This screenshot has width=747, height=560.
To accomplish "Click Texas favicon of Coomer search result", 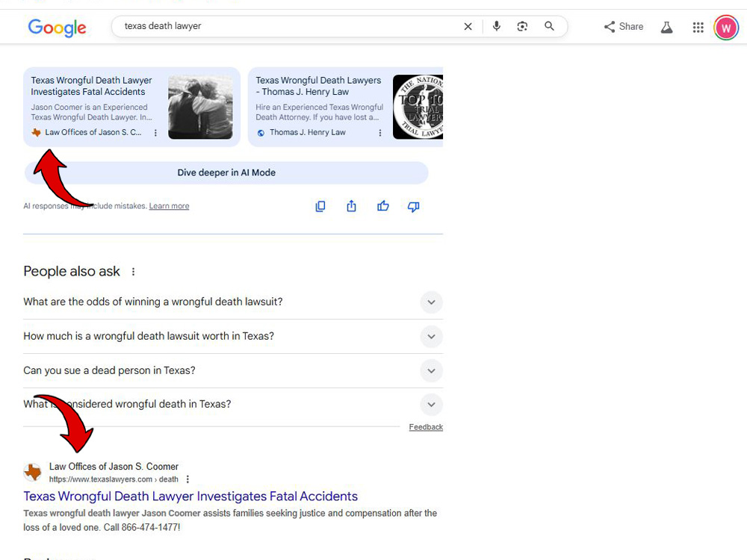I will point(33,473).
